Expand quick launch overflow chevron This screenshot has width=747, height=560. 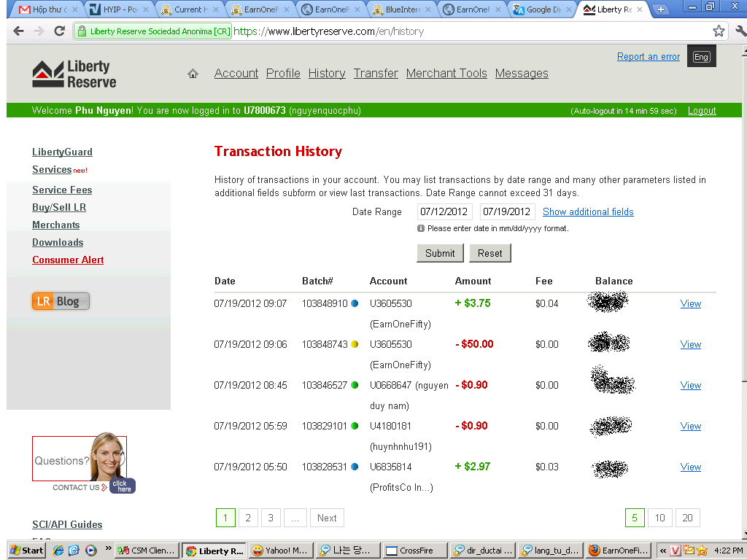click(x=108, y=548)
